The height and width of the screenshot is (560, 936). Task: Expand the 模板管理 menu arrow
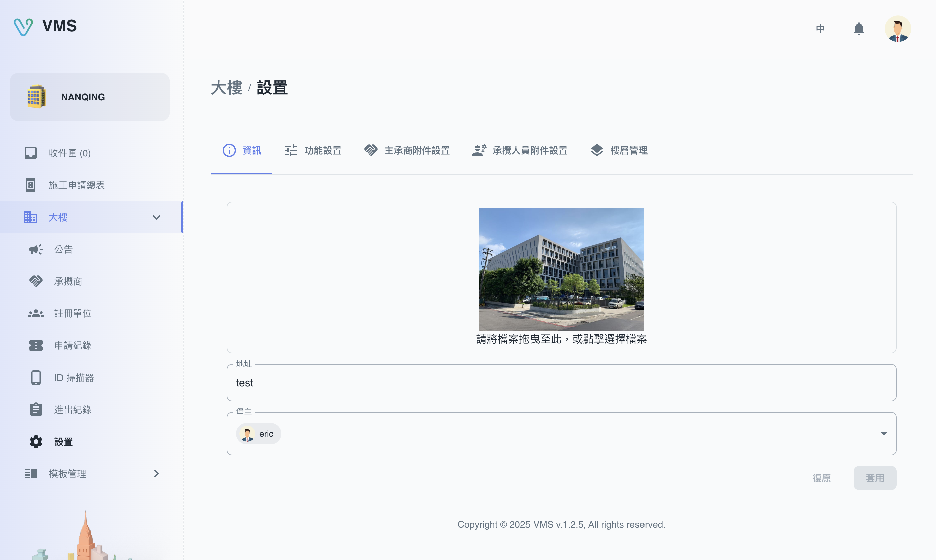pos(156,473)
